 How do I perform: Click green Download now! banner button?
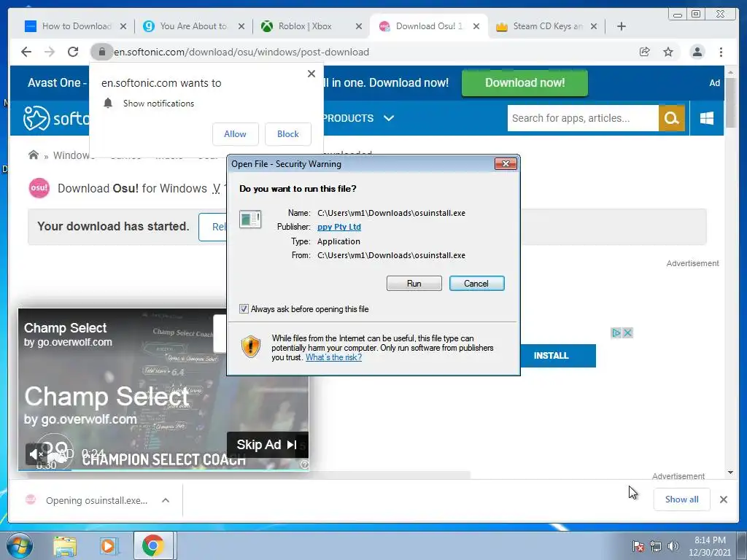pos(525,82)
